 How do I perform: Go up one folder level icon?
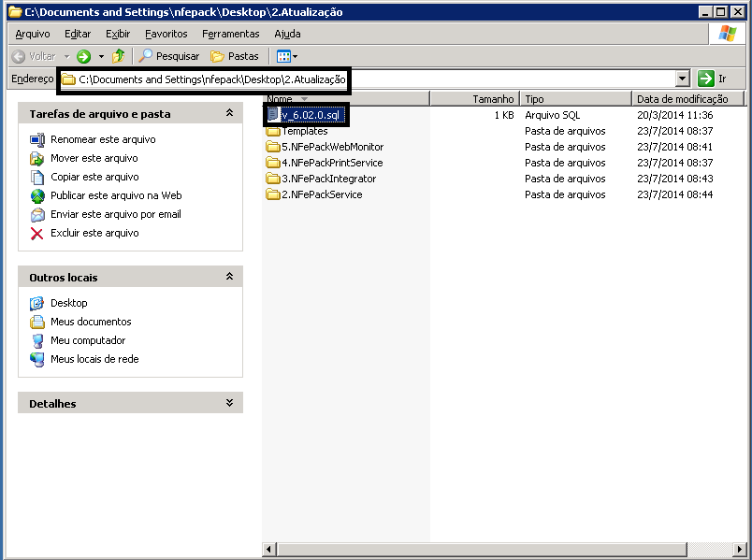click(x=118, y=56)
